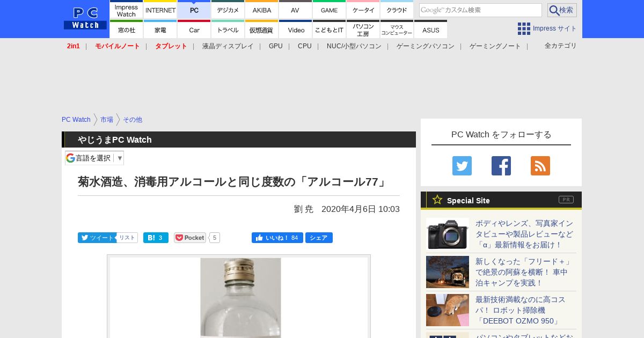
Task: Open the ASUS tab
Action: [430, 30]
